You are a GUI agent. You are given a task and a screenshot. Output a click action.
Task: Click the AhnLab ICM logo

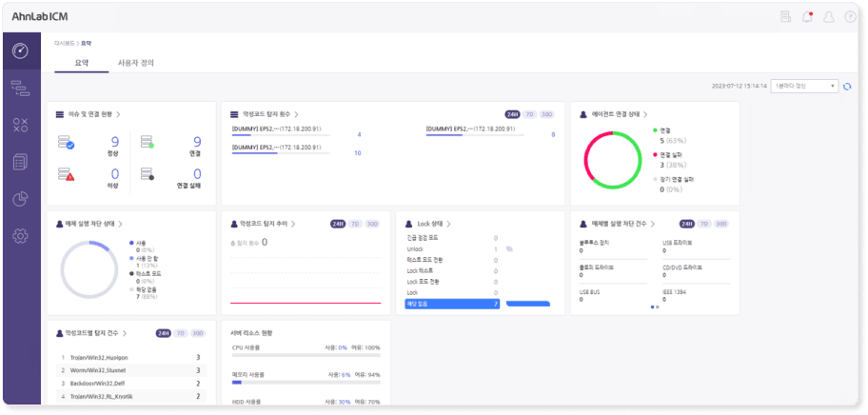(40, 16)
